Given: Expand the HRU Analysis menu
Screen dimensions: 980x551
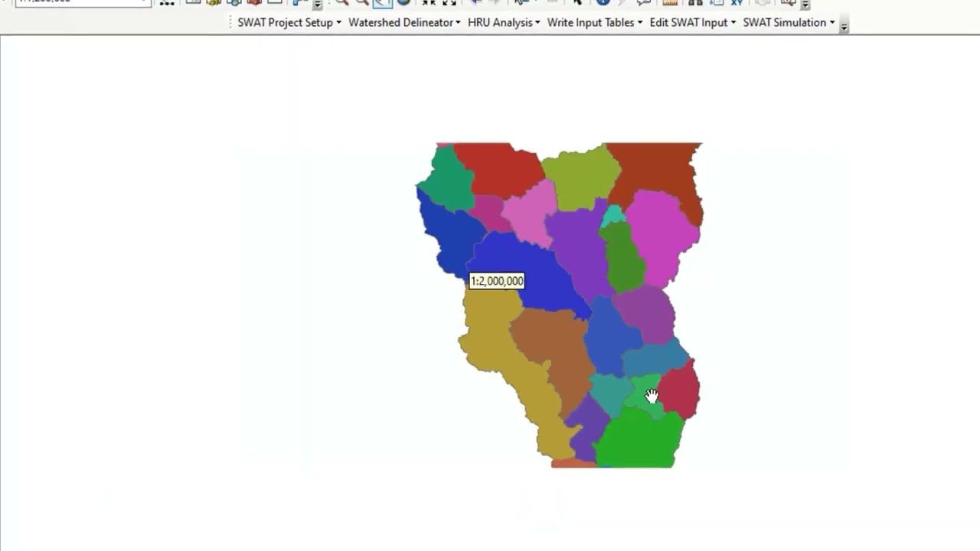Looking at the screenshot, I should pos(504,22).
